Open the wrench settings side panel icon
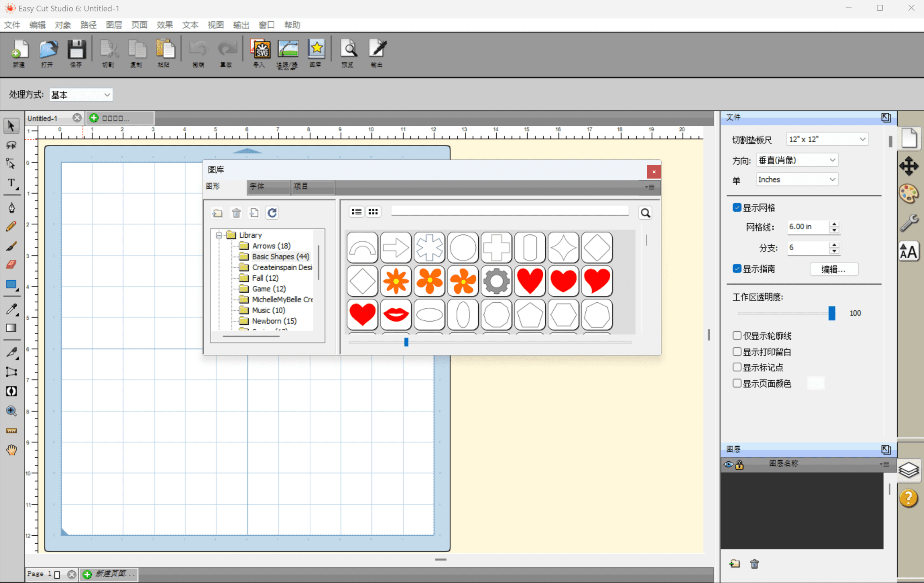 click(908, 223)
